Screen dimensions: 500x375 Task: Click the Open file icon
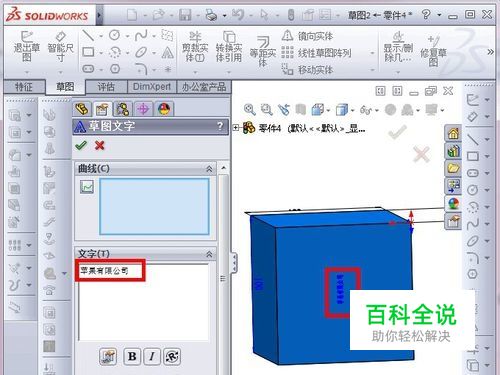(x=159, y=15)
